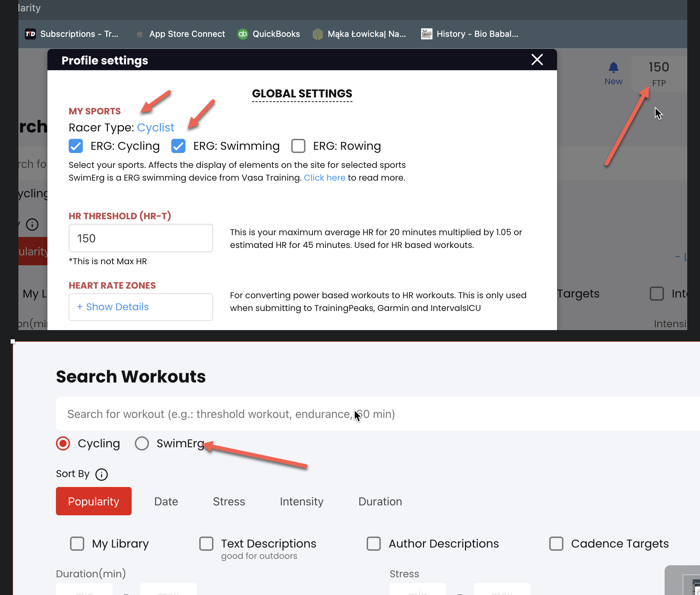The width and height of the screenshot is (700, 595).
Task: Follow the Click here SwimErg link
Action: point(325,178)
